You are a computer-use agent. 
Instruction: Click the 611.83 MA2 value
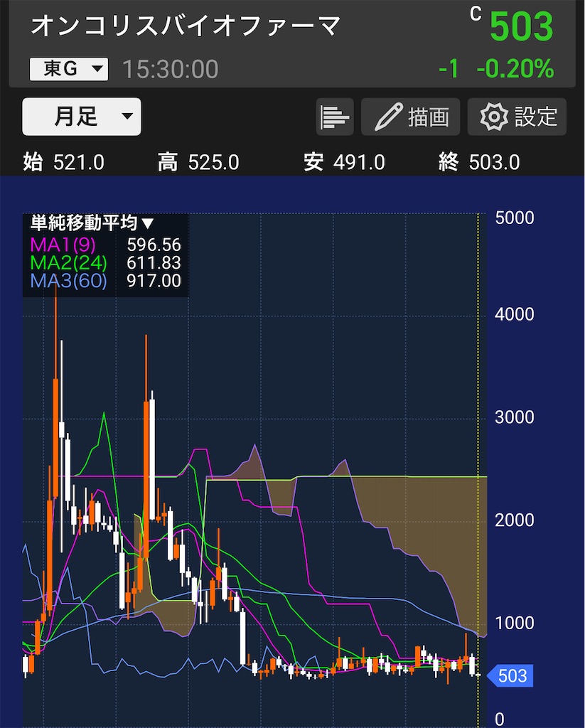tap(154, 263)
